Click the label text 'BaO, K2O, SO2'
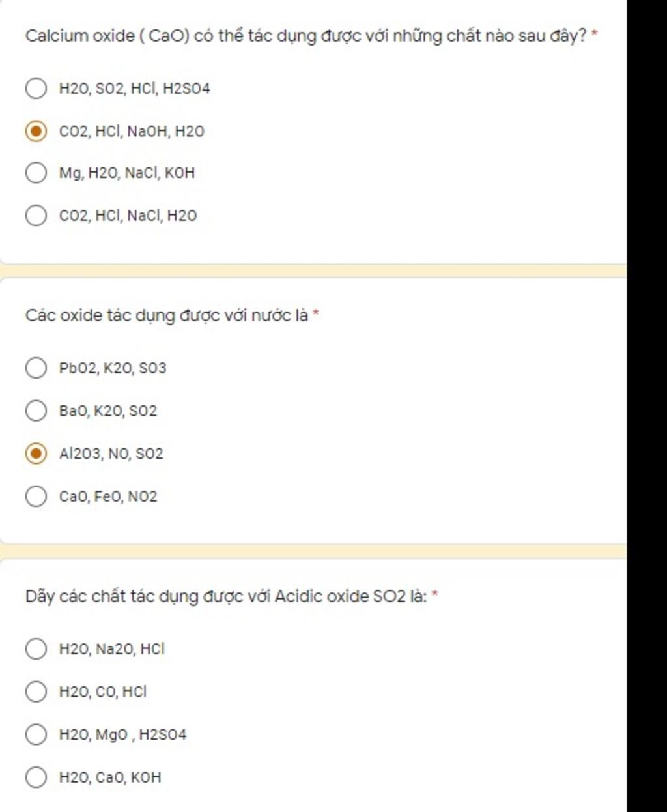The width and height of the screenshot is (667, 812). point(108,411)
